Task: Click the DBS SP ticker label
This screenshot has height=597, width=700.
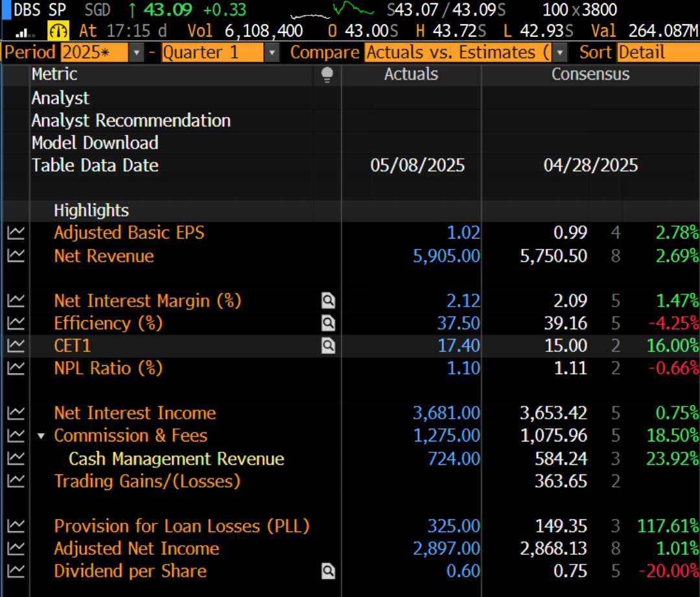Action: point(40,10)
